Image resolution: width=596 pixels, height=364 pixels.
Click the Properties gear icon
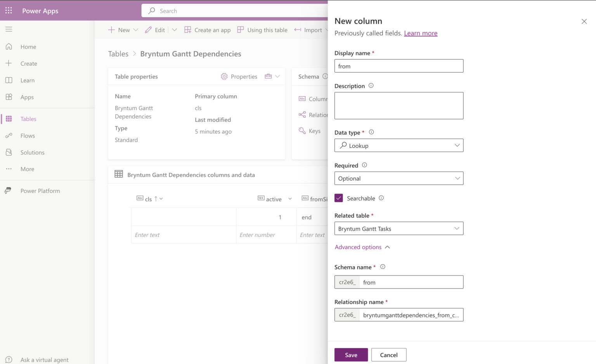pyautogui.click(x=224, y=76)
